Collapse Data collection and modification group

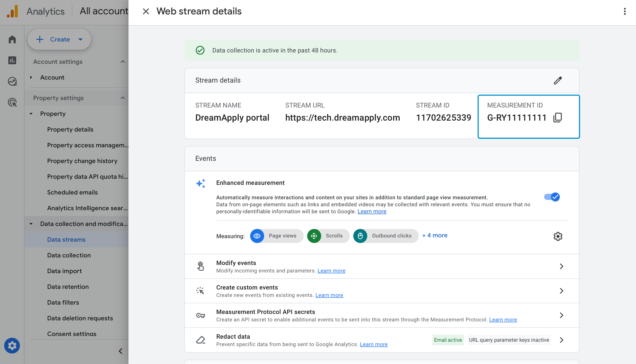(31, 224)
